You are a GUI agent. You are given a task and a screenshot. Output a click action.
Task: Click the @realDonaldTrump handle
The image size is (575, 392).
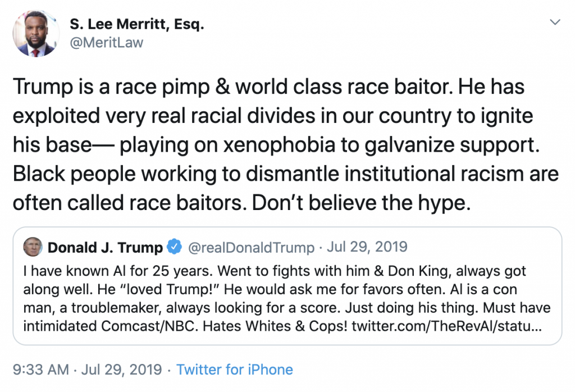250,247
